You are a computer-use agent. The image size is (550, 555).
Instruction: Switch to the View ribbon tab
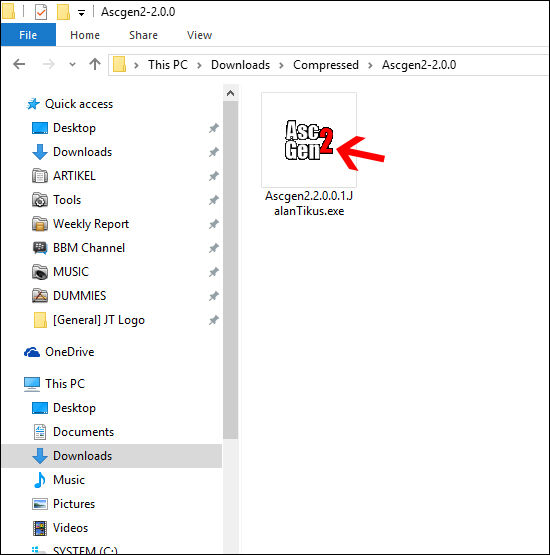pyautogui.click(x=199, y=35)
